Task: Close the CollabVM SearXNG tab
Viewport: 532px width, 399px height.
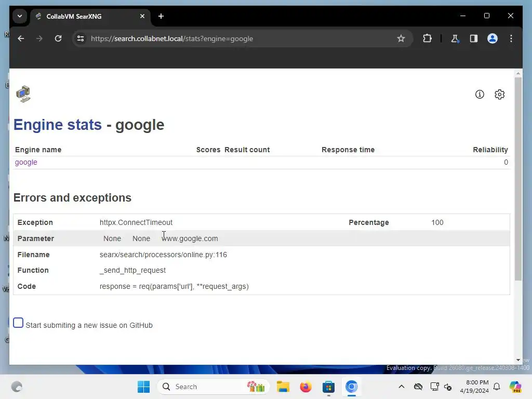Action: pos(142,16)
